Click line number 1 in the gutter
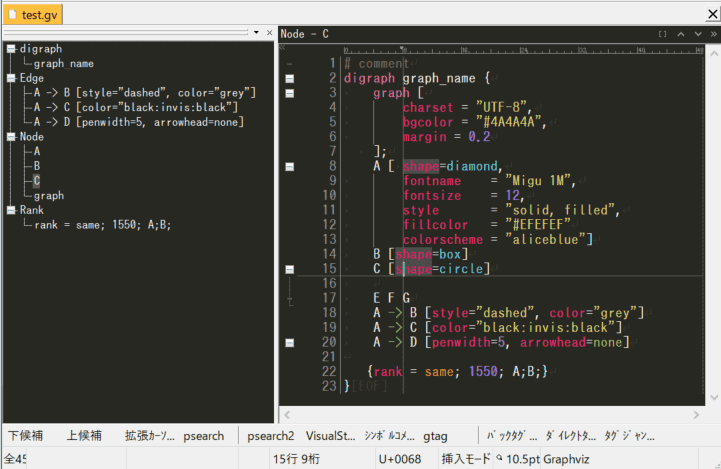 pos(332,63)
